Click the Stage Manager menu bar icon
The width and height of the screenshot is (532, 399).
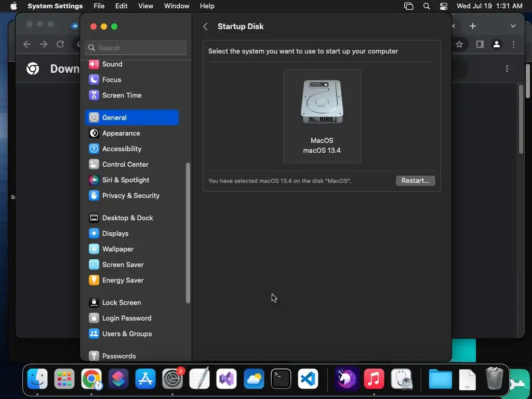pyautogui.click(x=408, y=6)
